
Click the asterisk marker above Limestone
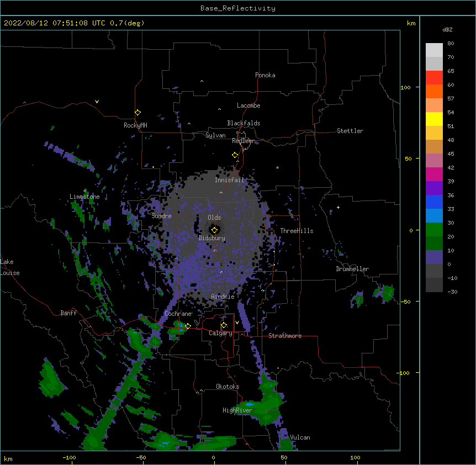pyautogui.click(x=85, y=191)
